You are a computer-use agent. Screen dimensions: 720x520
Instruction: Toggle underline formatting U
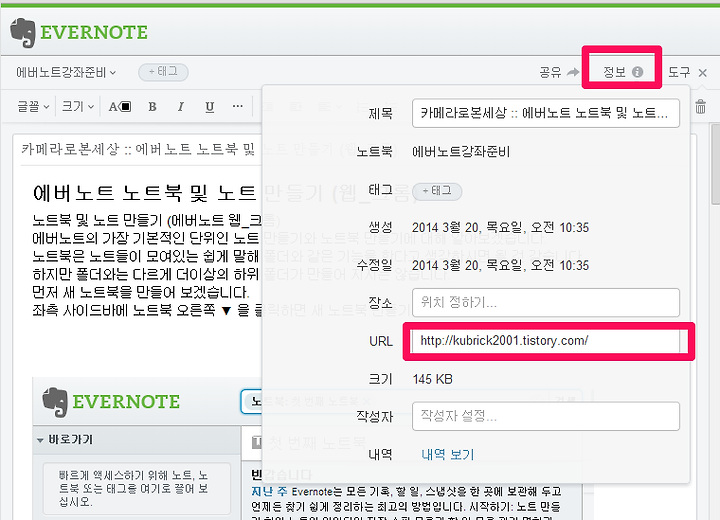click(209, 107)
